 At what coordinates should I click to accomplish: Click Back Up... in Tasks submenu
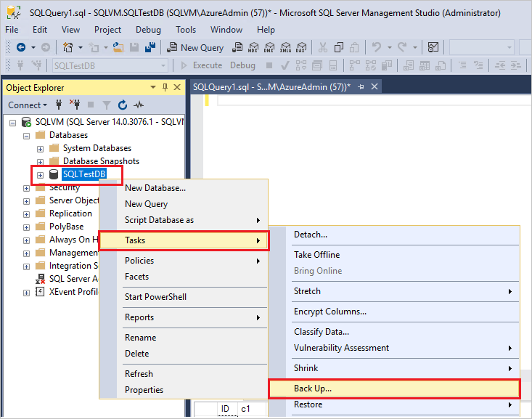pos(394,389)
